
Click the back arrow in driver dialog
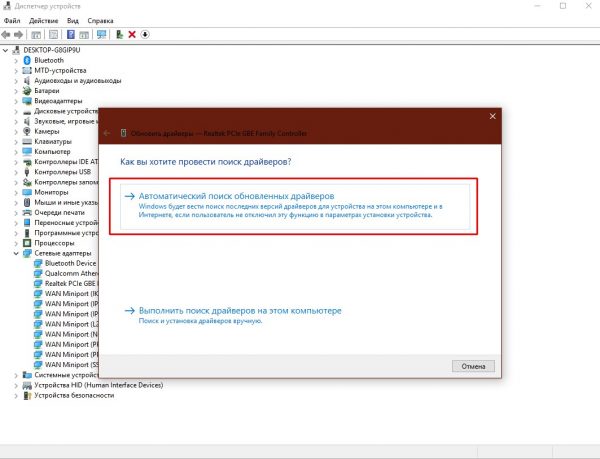point(107,133)
